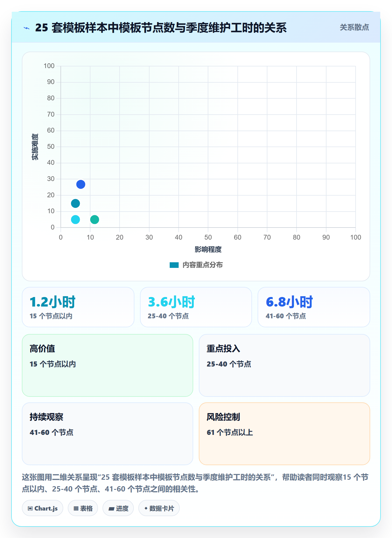Viewport: 392px width, 538px height.
Task: Click the 内容重点分布 legend label
Action: click(203, 265)
